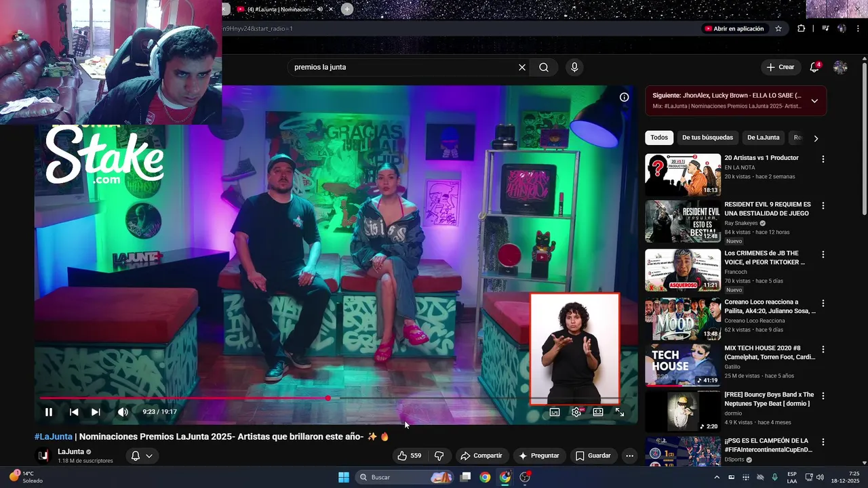This screenshot has height=488, width=868.
Task: Open MIX TECH HOUSE 2020 #8 thumbnail
Action: point(683,365)
